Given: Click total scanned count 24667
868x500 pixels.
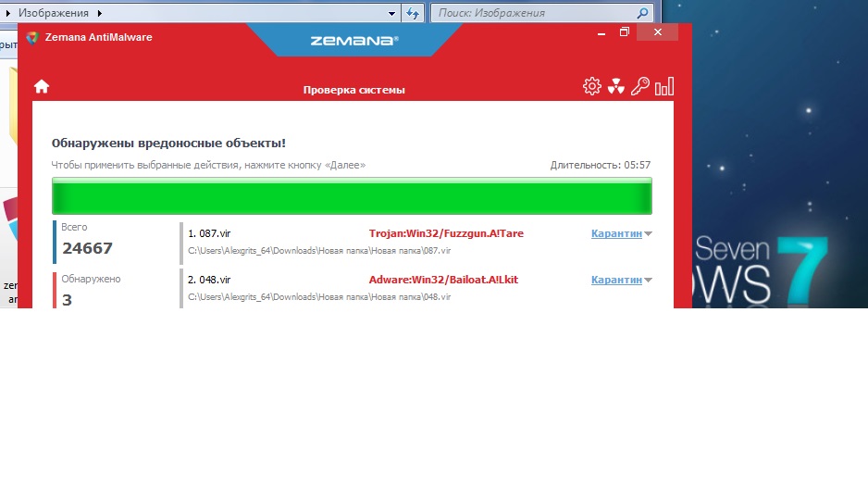Looking at the screenshot, I should (x=88, y=248).
